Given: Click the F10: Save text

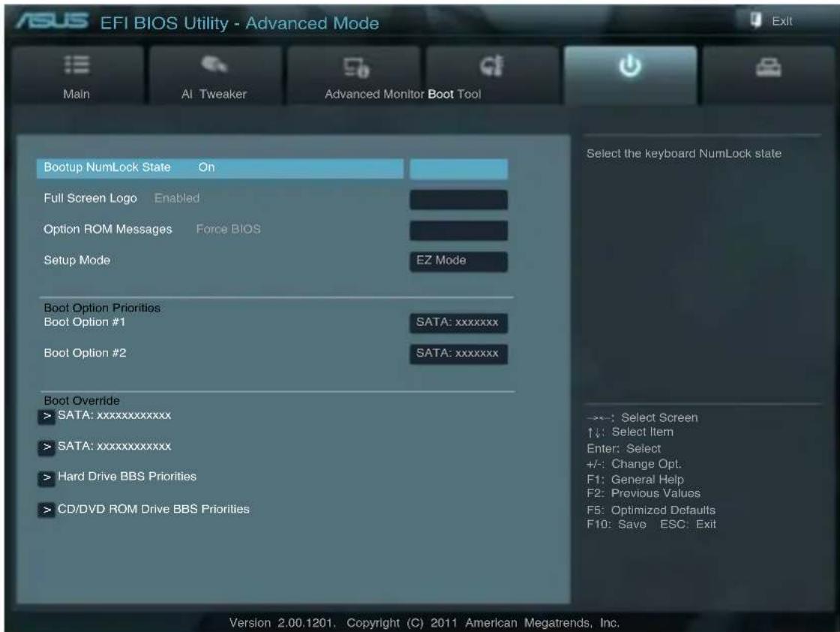Looking at the screenshot, I should point(616,524).
